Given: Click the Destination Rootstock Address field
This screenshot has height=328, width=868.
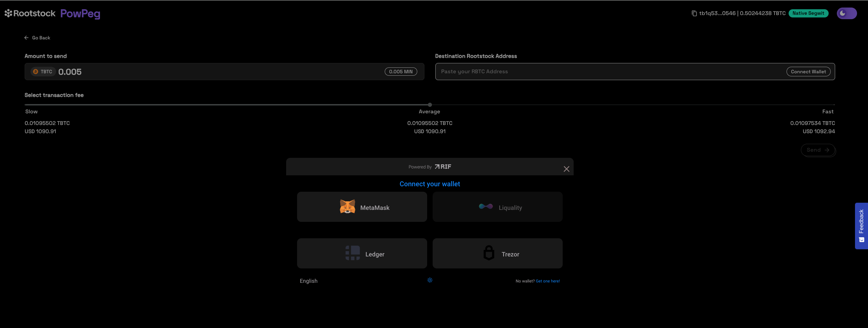Looking at the screenshot, I should [609, 72].
